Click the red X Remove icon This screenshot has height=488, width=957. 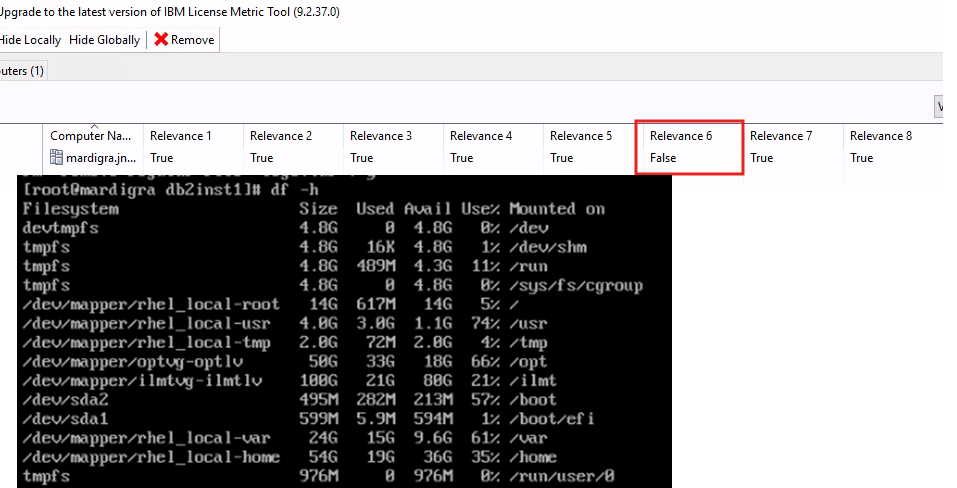coord(161,40)
